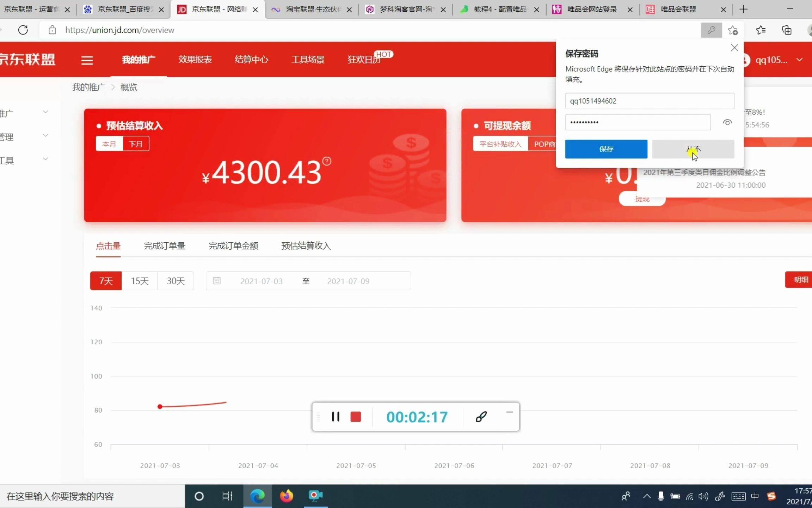
Task: Click the question mark beside 4300.43
Action: pos(327,161)
